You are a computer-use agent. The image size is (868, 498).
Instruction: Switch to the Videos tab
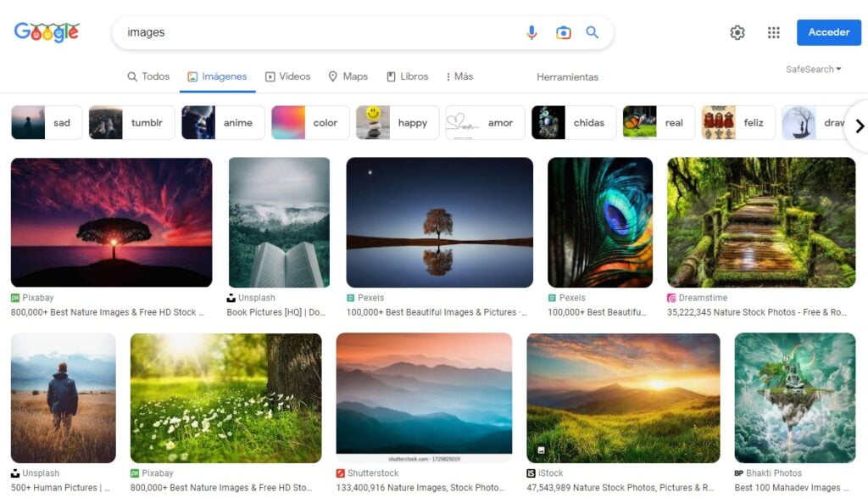tap(287, 76)
